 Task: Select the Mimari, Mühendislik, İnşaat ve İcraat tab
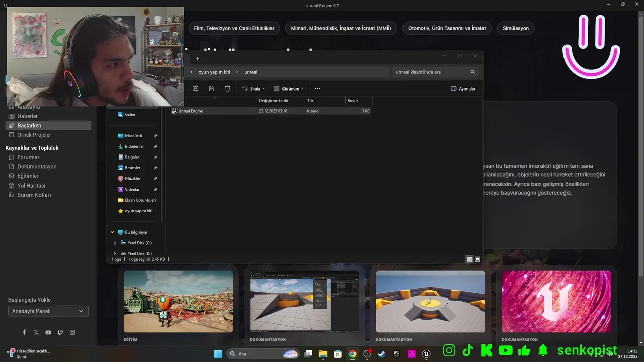point(341,28)
